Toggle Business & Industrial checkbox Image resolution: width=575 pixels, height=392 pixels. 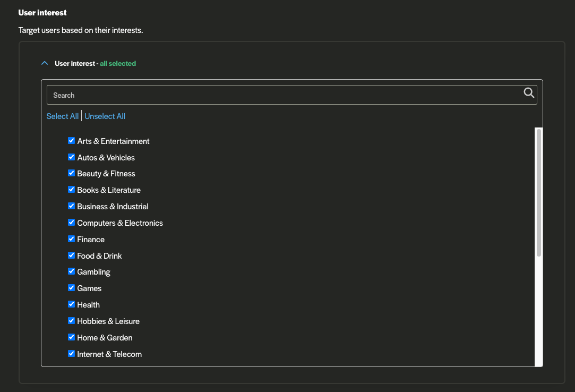click(x=71, y=206)
